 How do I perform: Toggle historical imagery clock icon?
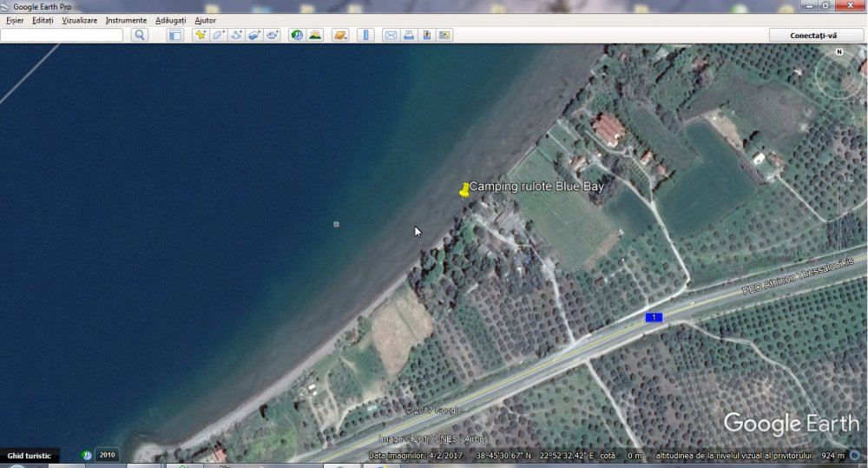[297, 36]
